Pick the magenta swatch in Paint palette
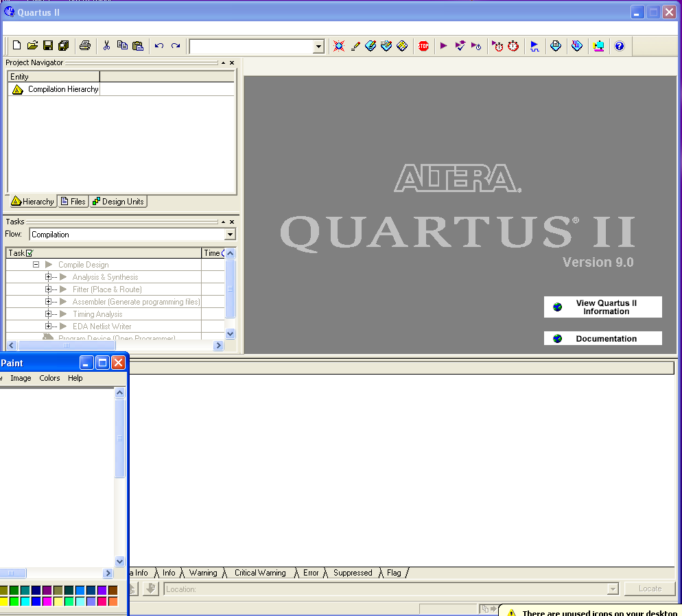The width and height of the screenshot is (682, 616). pyautogui.click(x=47, y=601)
